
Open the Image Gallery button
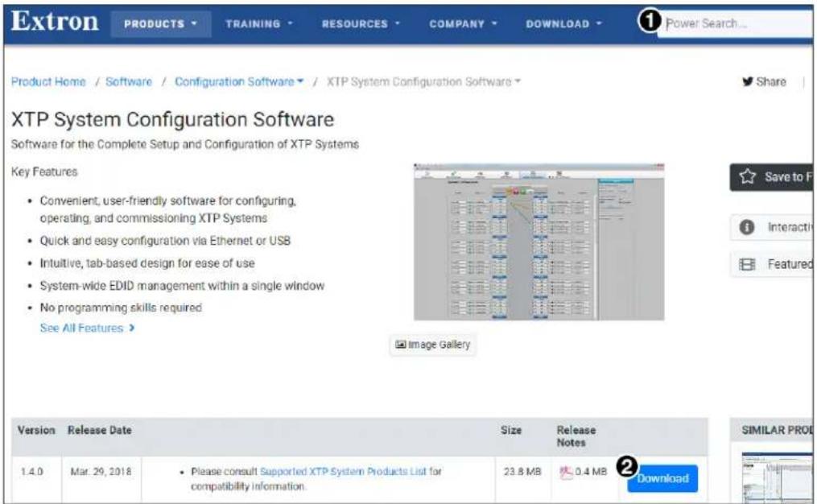[432, 345]
